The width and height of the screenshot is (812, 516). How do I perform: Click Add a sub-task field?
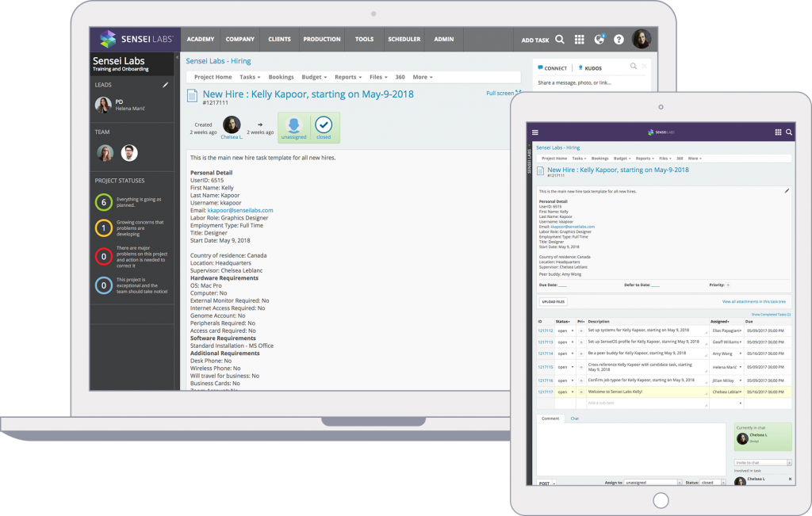point(647,403)
